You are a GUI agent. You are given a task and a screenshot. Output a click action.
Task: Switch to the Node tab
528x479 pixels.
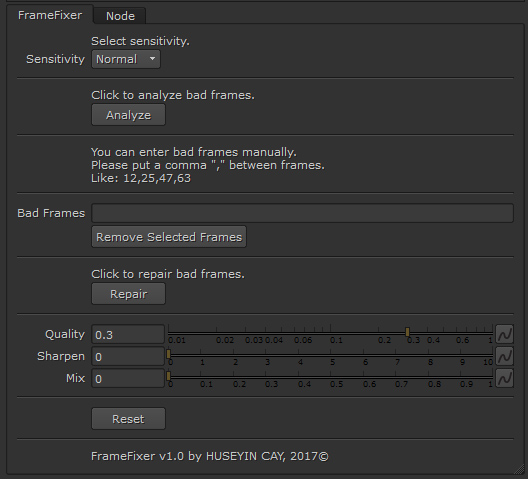(x=120, y=16)
